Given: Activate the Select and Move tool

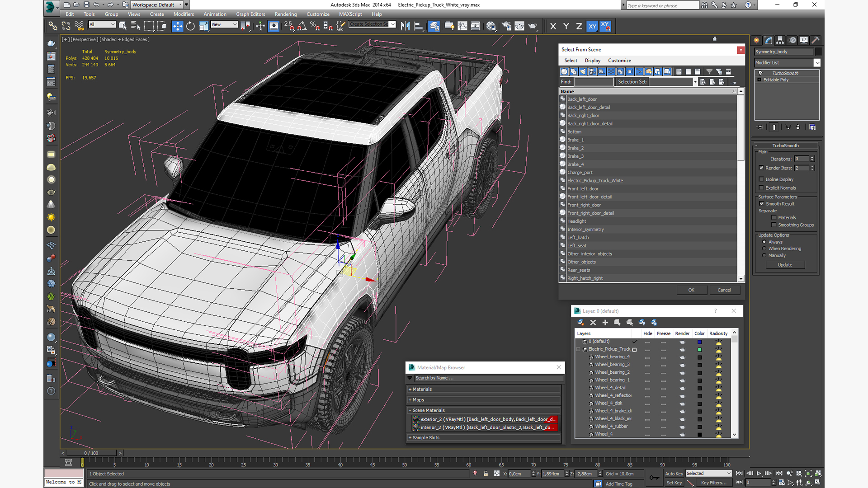Looking at the screenshot, I should (x=177, y=26).
